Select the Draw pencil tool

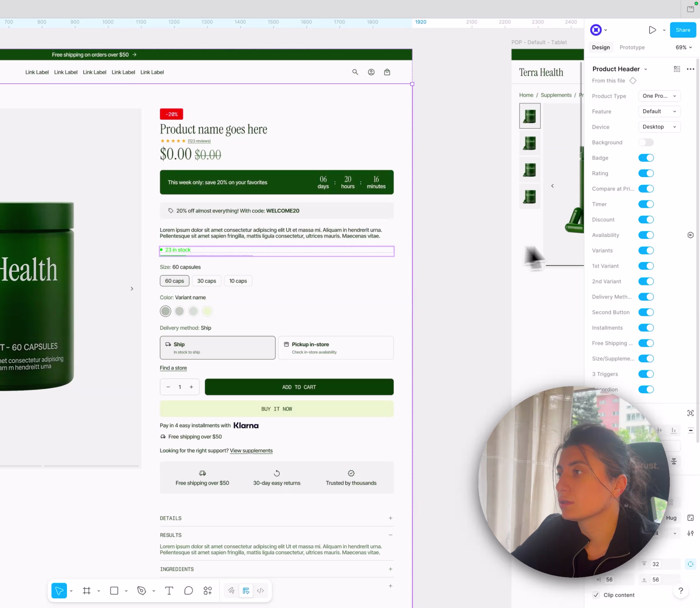point(231,590)
